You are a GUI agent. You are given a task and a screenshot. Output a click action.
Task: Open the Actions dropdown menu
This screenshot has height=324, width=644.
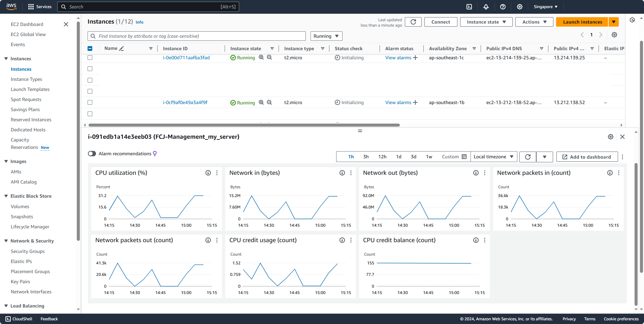tap(534, 22)
